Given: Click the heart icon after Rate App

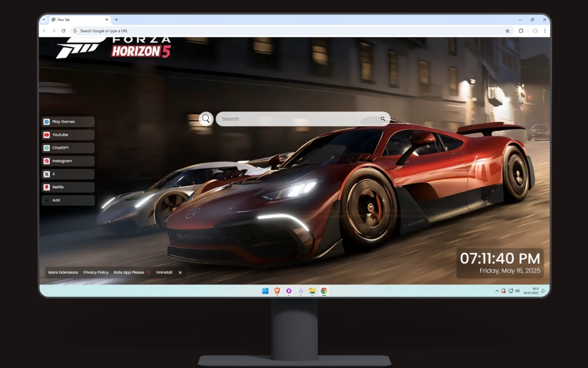Looking at the screenshot, I should pos(148,272).
